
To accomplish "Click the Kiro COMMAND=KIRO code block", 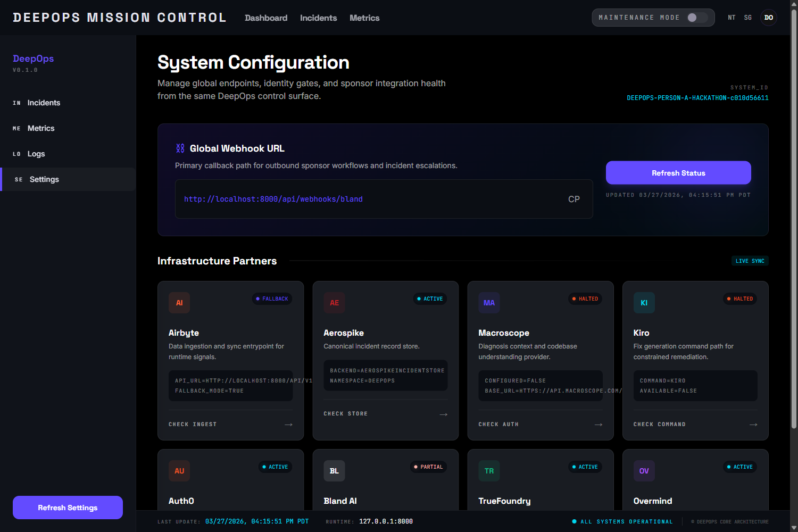I will (695, 386).
